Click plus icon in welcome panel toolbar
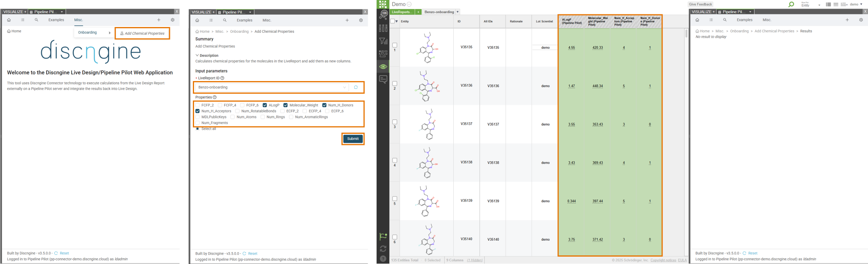 tap(159, 20)
